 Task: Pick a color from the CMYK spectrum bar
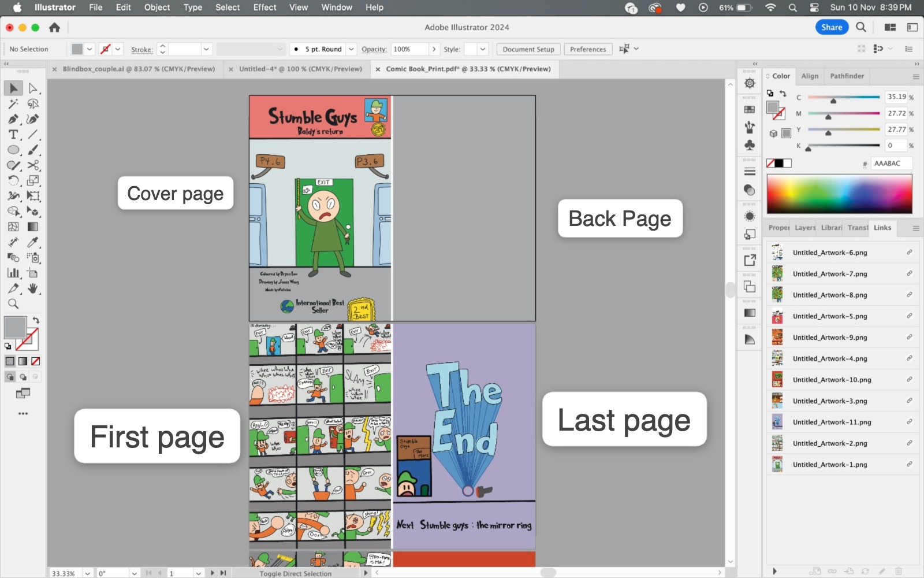[x=839, y=194]
